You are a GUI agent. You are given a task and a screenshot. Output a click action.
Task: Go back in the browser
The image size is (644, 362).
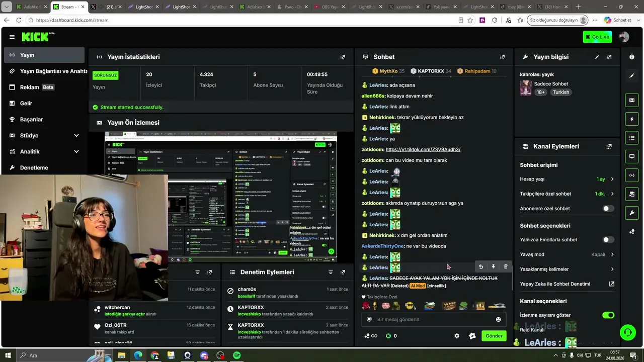click(x=7, y=20)
